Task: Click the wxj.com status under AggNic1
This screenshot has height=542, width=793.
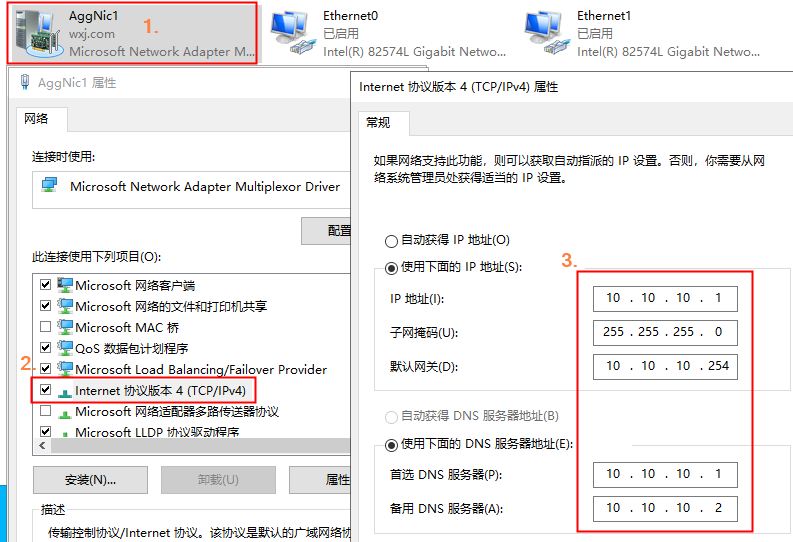Action: [92, 34]
